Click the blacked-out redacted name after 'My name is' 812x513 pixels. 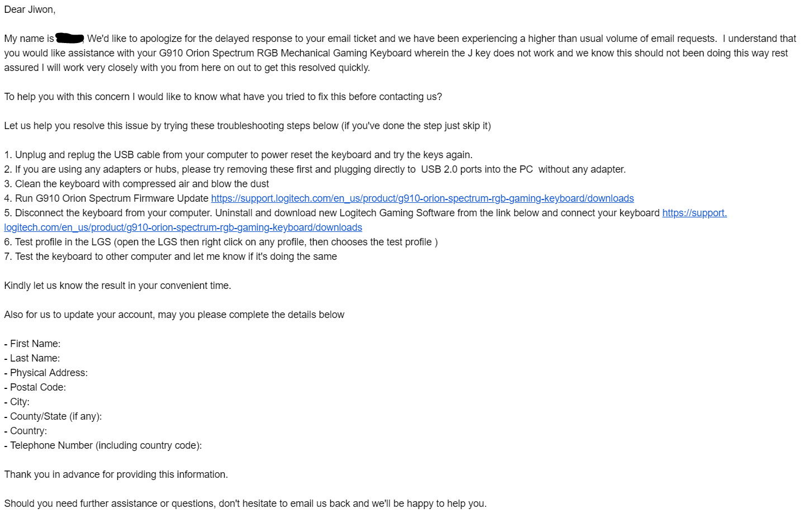[x=70, y=39]
